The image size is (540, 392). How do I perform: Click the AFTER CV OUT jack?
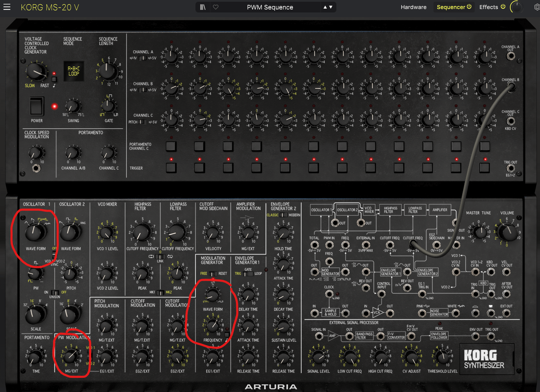click(x=507, y=294)
